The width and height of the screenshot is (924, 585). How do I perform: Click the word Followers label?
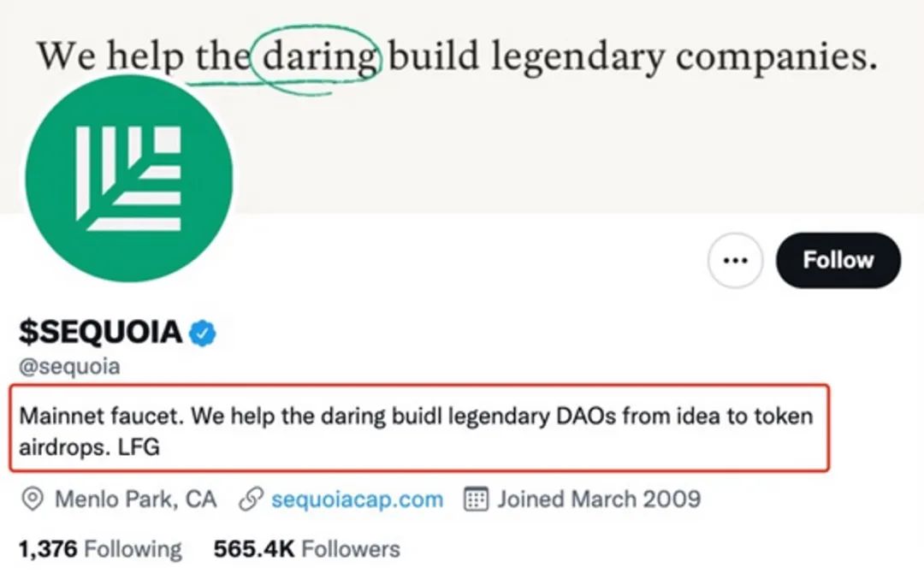tap(351, 549)
